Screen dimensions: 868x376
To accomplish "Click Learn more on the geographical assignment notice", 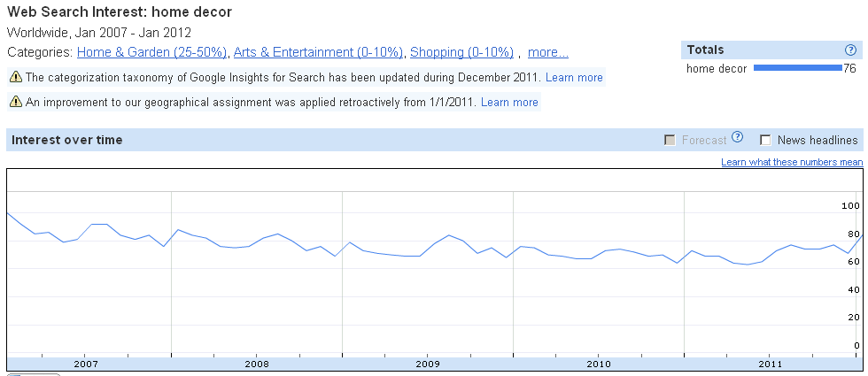I will 509,103.
